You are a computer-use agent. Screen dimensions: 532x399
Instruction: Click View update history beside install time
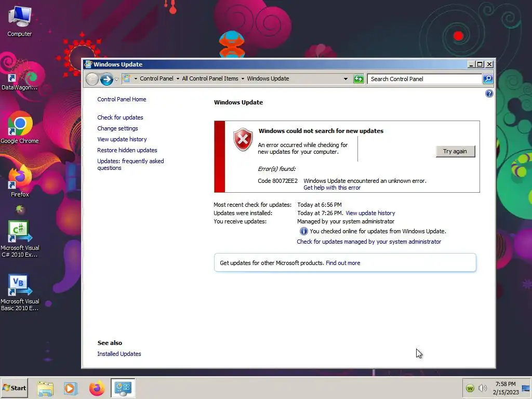[370, 213]
